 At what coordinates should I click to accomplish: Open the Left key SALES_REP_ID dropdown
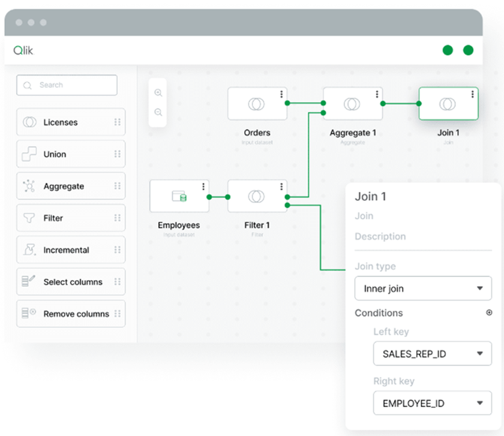[x=432, y=354]
